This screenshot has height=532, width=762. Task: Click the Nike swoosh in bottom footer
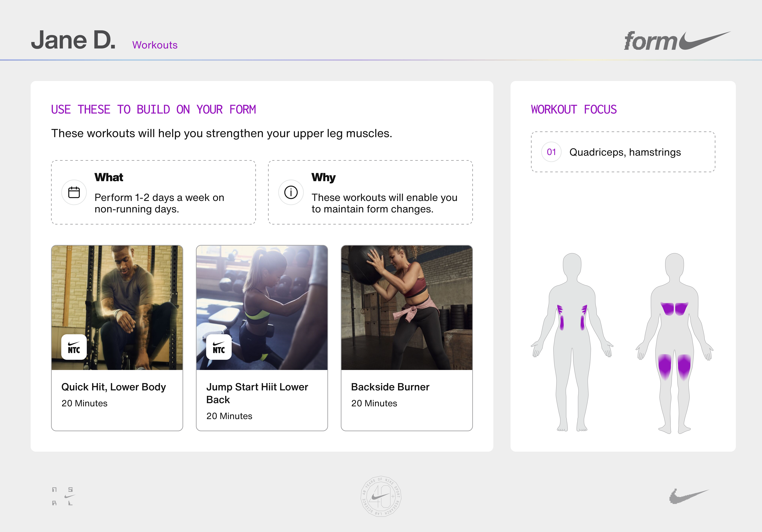coord(689,496)
